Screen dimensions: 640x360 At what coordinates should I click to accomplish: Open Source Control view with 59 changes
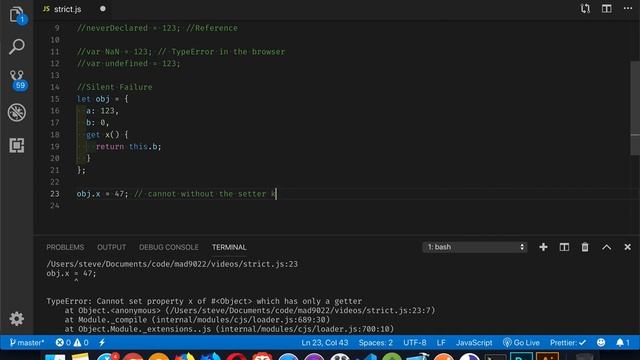coord(17,80)
